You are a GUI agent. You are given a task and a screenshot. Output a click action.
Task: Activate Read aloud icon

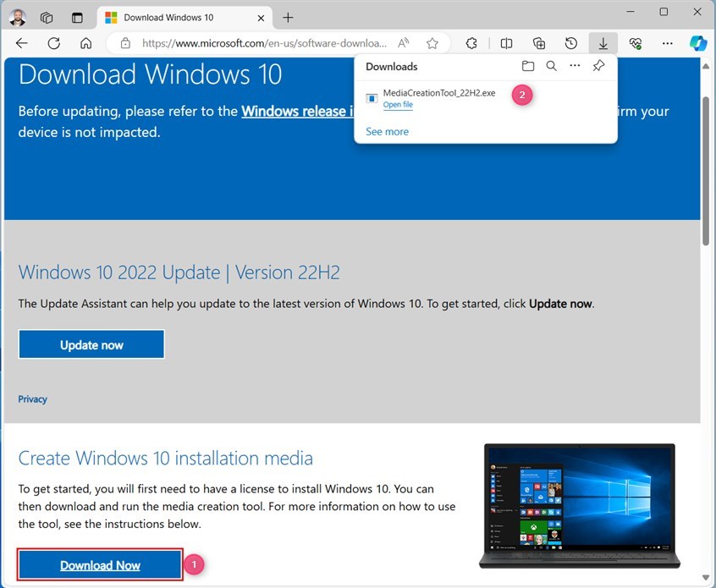coord(403,43)
